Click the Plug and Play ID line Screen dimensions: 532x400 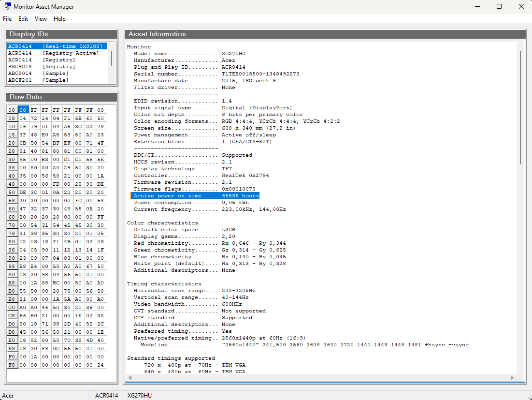[189, 67]
